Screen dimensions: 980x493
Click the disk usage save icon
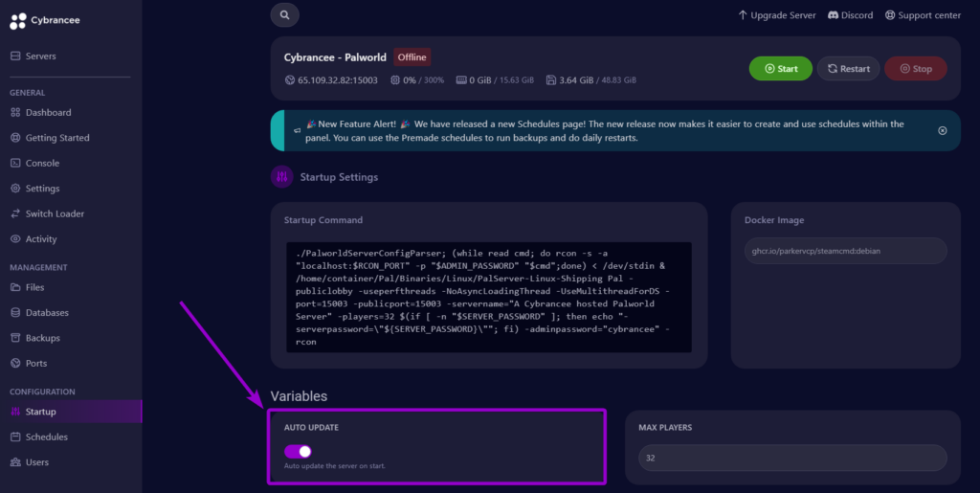pyautogui.click(x=551, y=80)
